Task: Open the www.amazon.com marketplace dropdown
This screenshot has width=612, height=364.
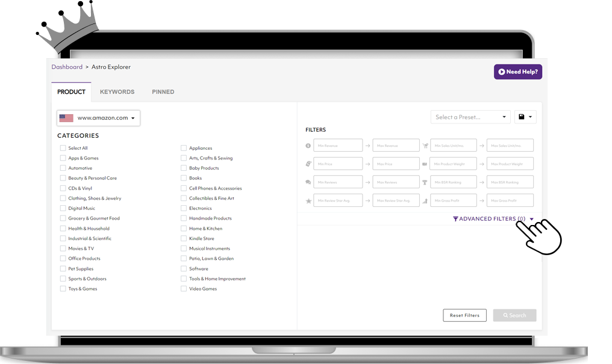Action: [x=99, y=118]
